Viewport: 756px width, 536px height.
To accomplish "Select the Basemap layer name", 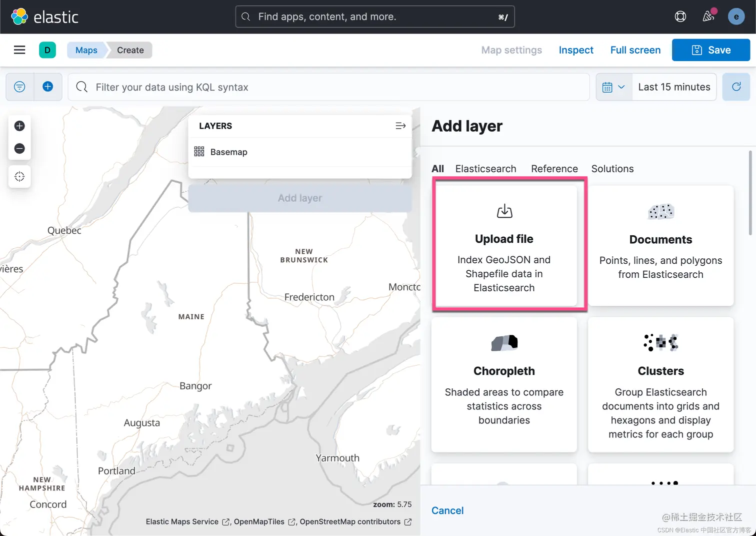I will [228, 152].
